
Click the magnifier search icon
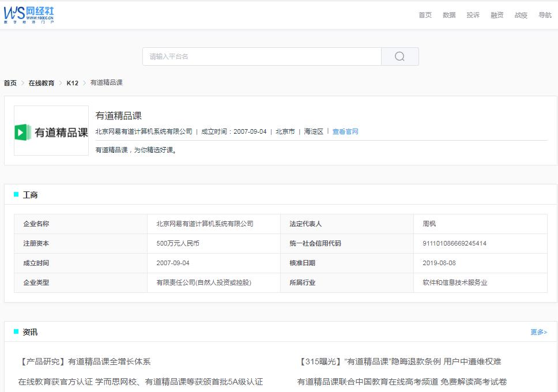coord(399,56)
